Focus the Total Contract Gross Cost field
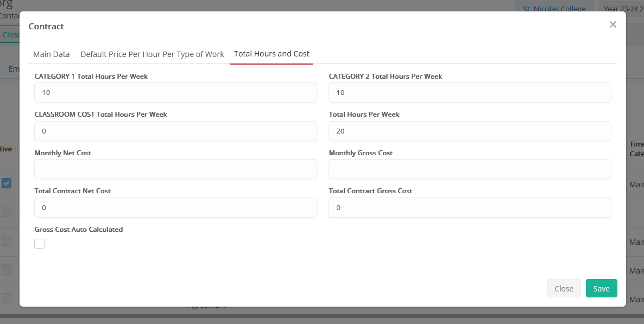The width and height of the screenshot is (644, 324). [x=470, y=208]
